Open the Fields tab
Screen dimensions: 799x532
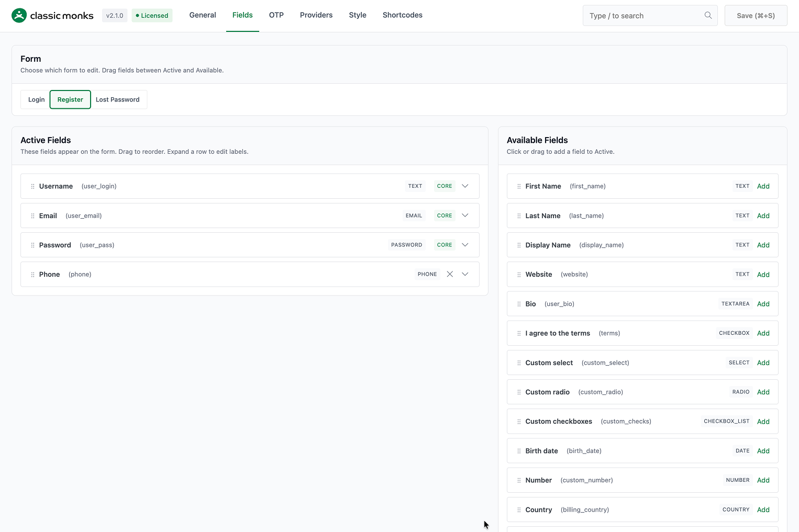point(242,15)
